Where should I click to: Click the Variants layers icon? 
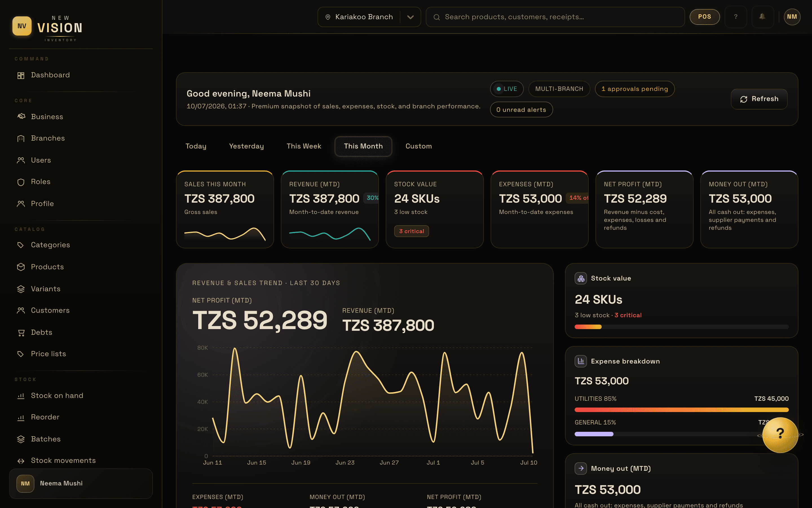[x=21, y=289]
